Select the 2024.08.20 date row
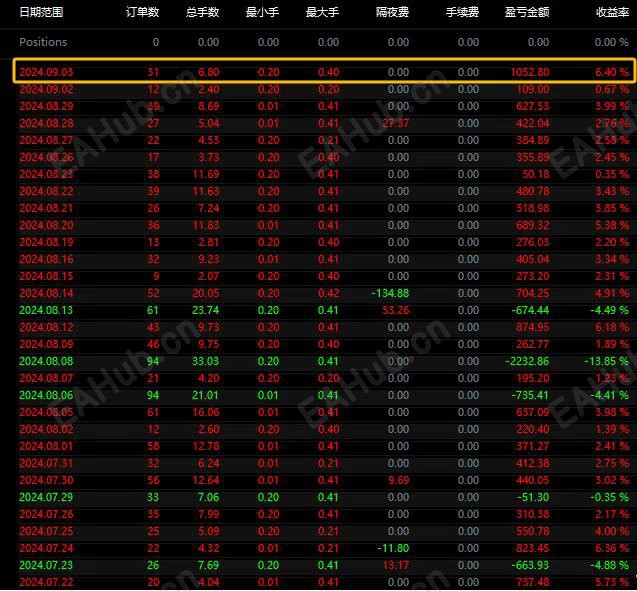 (324, 225)
